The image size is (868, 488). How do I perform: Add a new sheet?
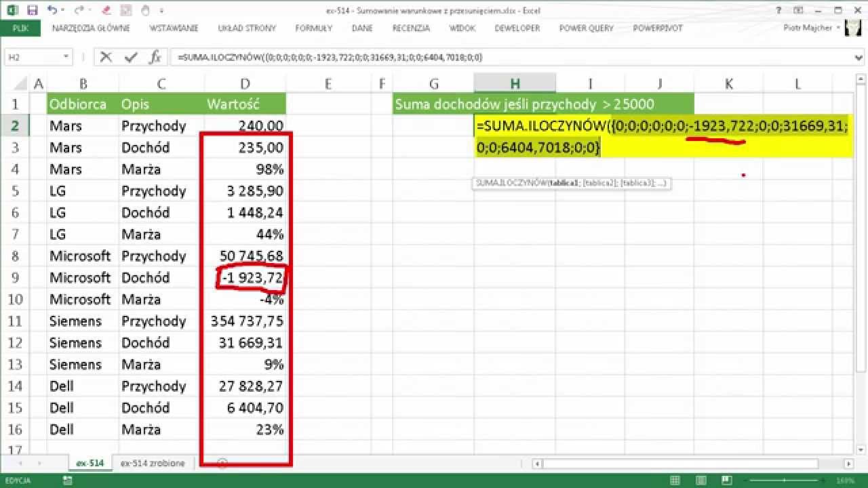coord(222,463)
